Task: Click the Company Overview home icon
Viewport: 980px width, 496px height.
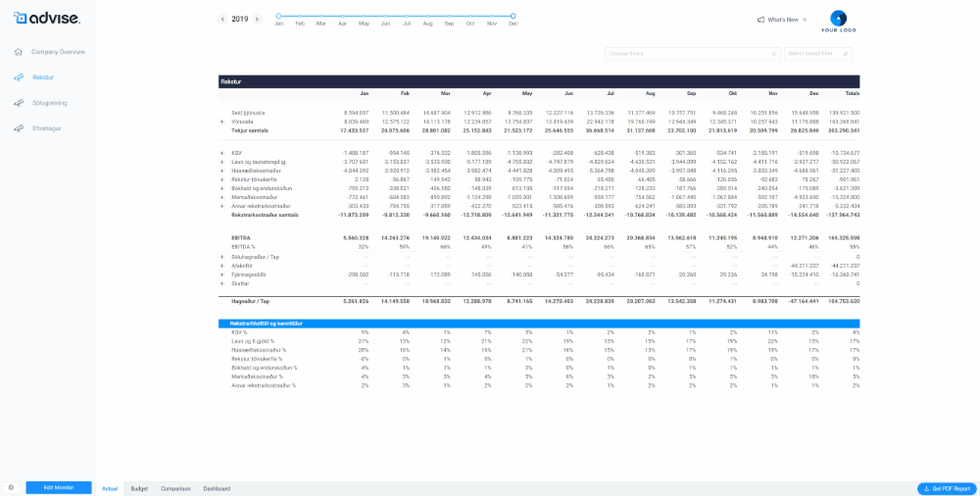Action: pyautogui.click(x=19, y=52)
